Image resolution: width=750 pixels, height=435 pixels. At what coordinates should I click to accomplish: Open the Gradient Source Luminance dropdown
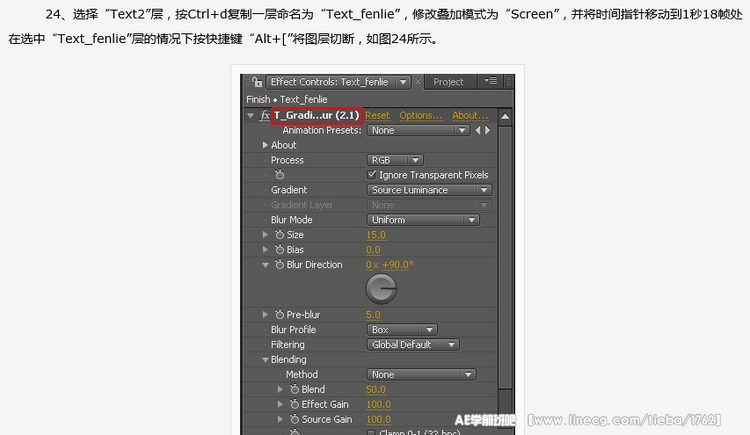(429, 190)
